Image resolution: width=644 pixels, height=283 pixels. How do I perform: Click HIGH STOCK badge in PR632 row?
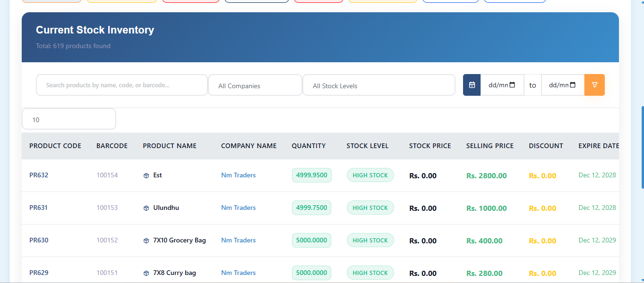(x=370, y=175)
